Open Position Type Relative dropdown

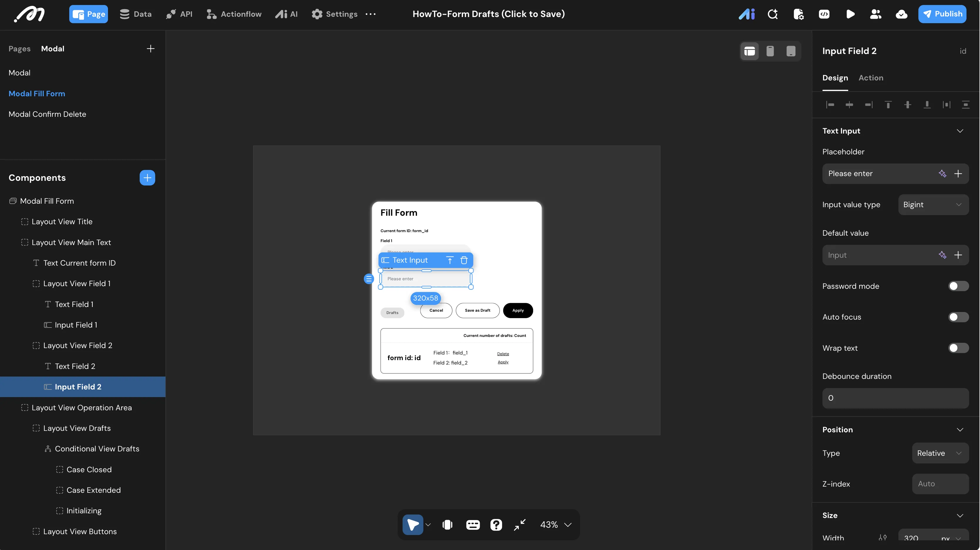[x=940, y=453]
